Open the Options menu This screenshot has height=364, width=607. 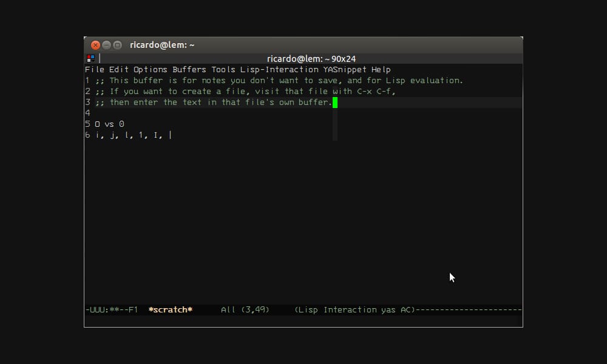pyautogui.click(x=151, y=69)
